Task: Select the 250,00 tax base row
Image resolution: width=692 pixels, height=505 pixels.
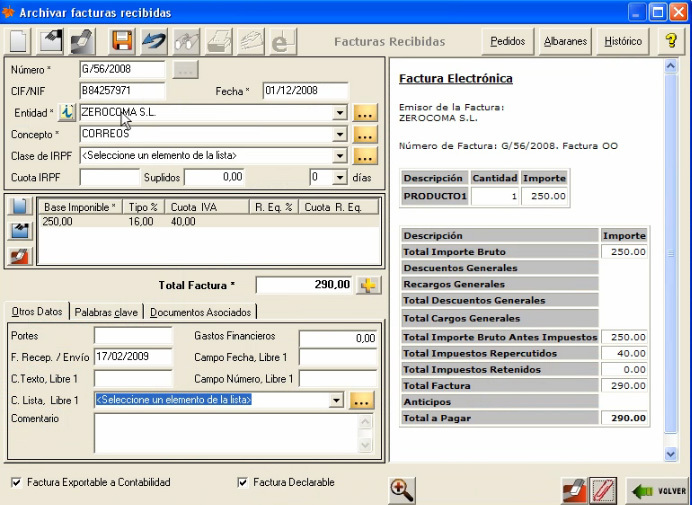Action: (x=209, y=222)
